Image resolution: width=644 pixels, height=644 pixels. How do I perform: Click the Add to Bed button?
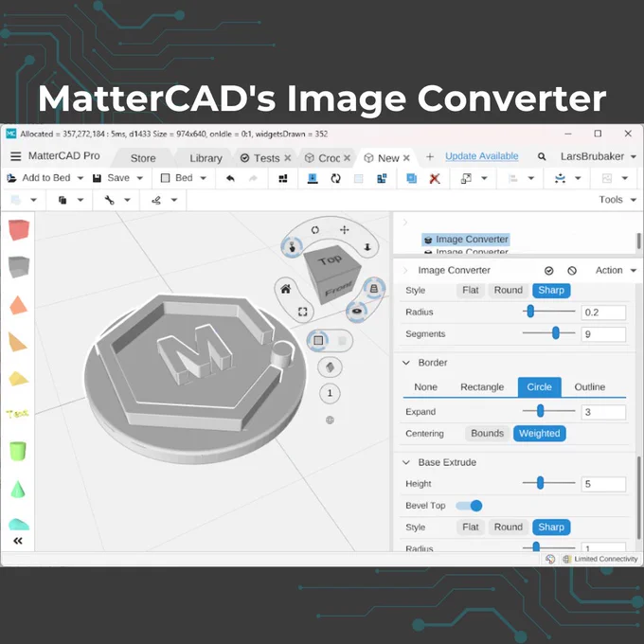pos(39,178)
